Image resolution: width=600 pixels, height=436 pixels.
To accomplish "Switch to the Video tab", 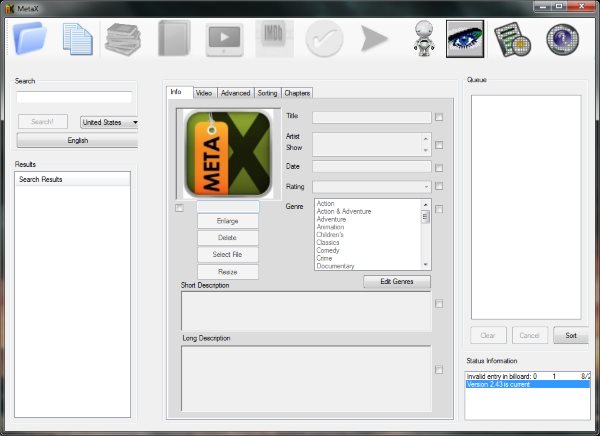I will point(205,93).
